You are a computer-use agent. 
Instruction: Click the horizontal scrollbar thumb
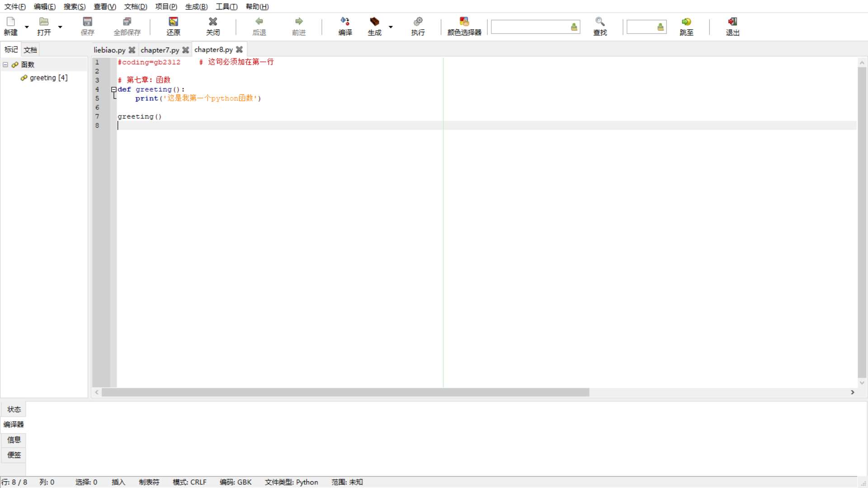[345, 392]
